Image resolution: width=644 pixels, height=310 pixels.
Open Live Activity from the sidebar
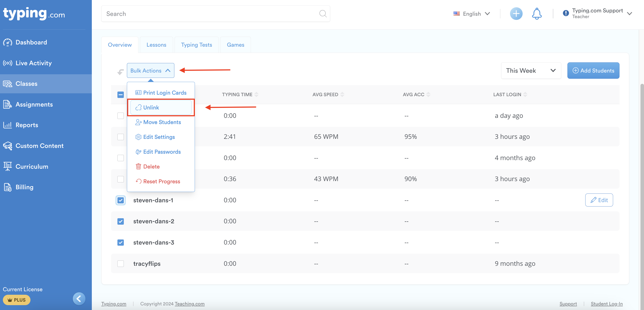point(34,63)
